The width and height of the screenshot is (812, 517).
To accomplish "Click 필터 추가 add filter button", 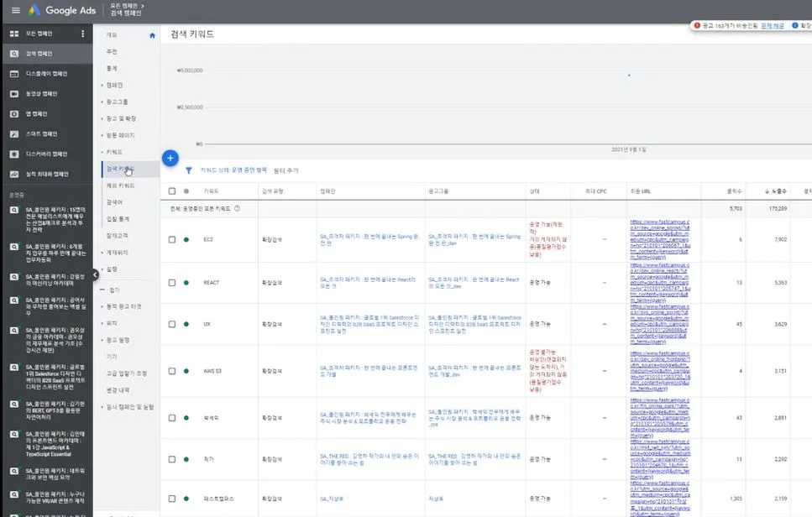I will click(x=286, y=170).
